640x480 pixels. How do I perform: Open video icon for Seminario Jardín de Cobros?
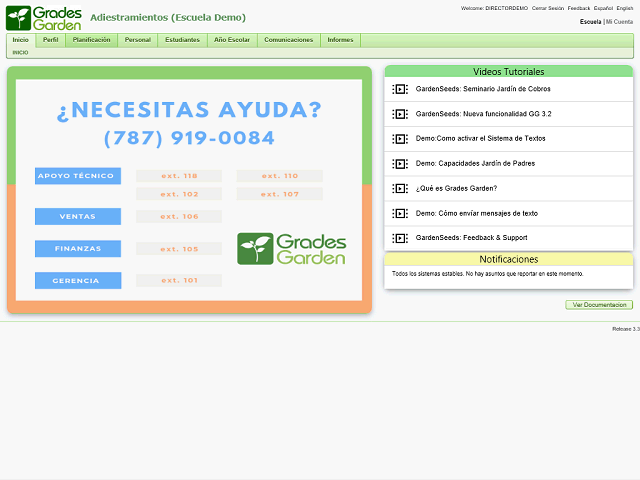tap(400, 89)
